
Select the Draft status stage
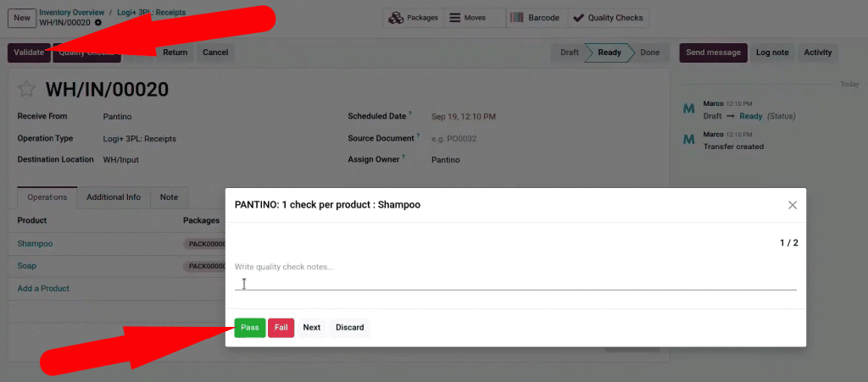(570, 53)
